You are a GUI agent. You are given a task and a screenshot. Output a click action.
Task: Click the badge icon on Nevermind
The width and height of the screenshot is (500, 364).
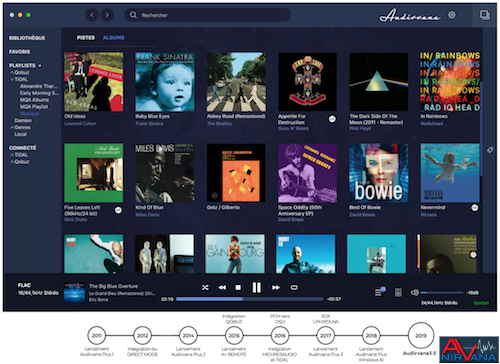pos(475,208)
